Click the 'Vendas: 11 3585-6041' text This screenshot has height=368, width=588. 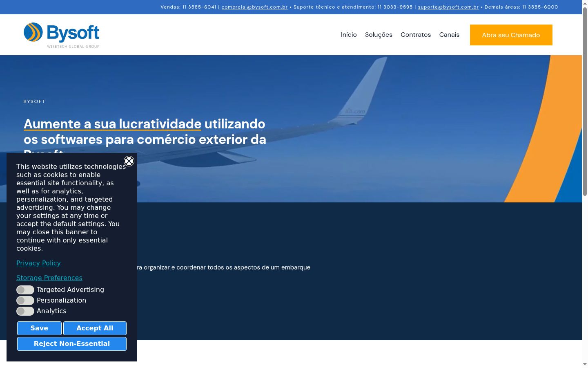coord(189,7)
